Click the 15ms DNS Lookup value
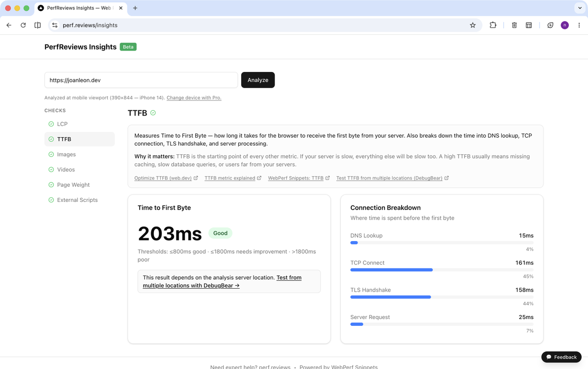 click(x=526, y=236)
